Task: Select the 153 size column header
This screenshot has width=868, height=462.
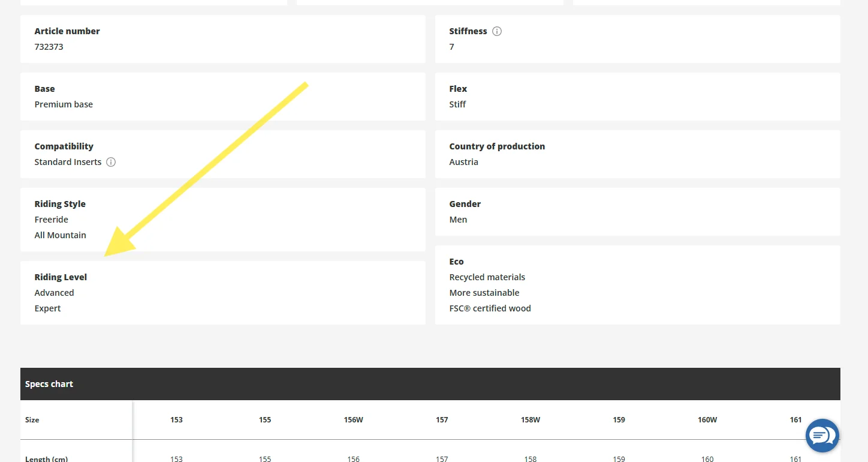Action: 176,420
